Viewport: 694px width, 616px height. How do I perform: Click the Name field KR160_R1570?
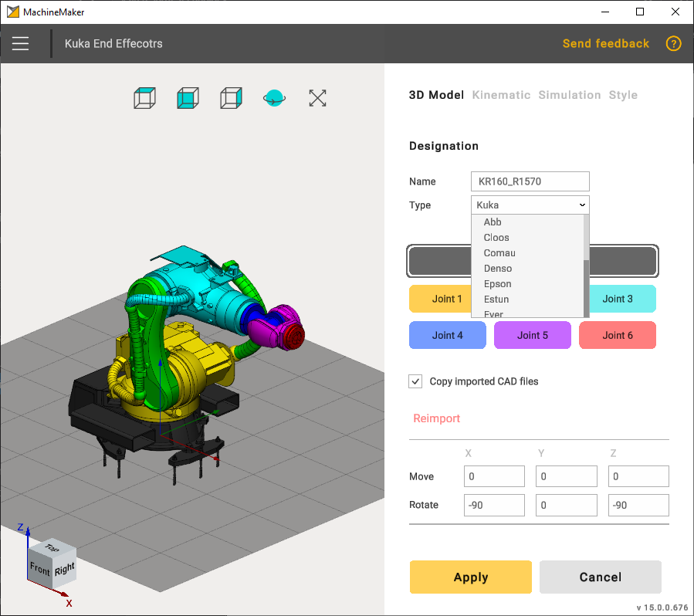click(x=530, y=181)
